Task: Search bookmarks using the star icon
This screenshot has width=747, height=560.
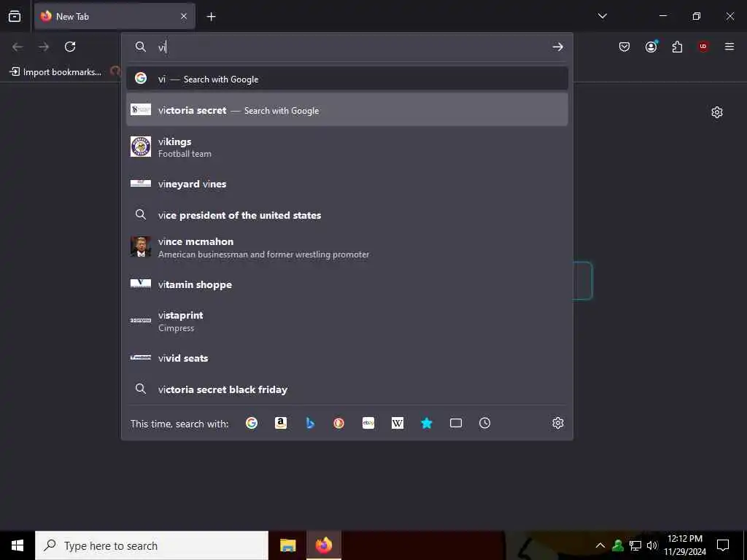Action: coord(426,423)
